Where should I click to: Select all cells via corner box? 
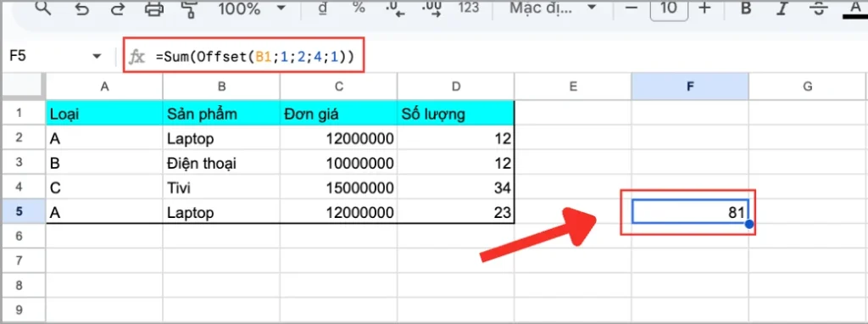pyautogui.click(x=23, y=87)
